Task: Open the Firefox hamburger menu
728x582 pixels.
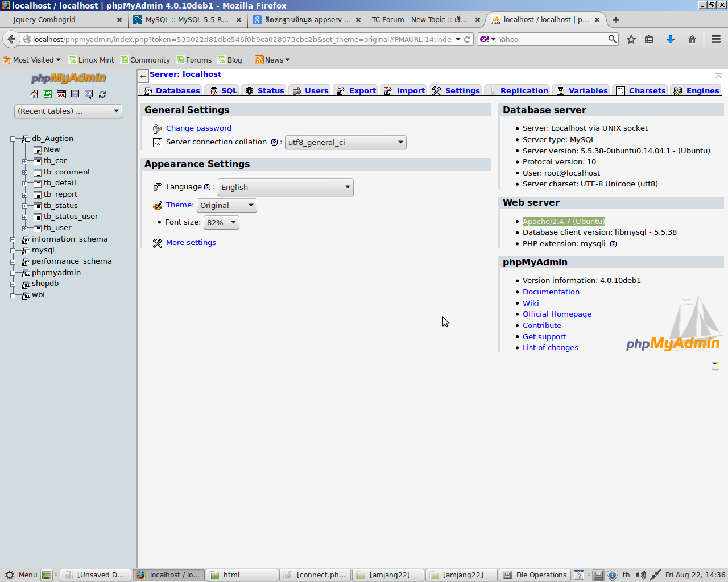Action: [x=716, y=39]
